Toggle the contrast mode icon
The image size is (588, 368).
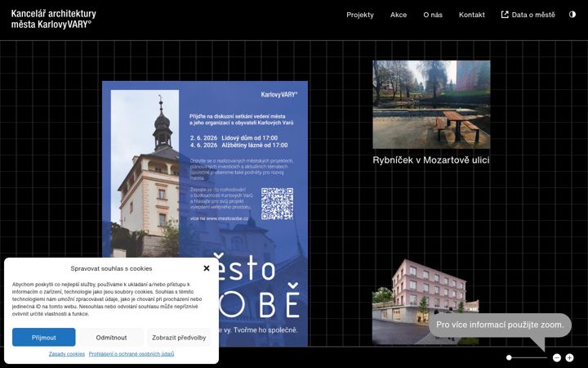coord(572,15)
